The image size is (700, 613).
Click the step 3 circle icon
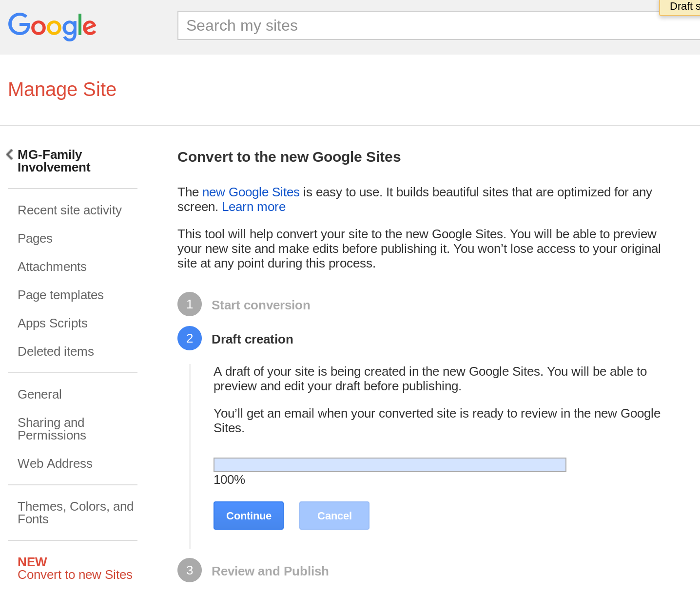click(x=190, y=570)
